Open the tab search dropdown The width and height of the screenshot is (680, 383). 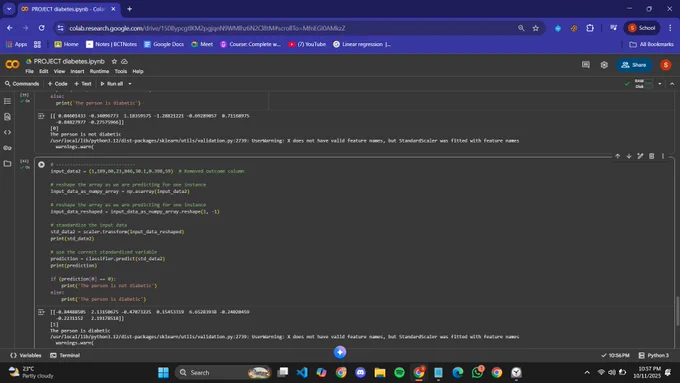pyautogui.click(x=9, y=9)
